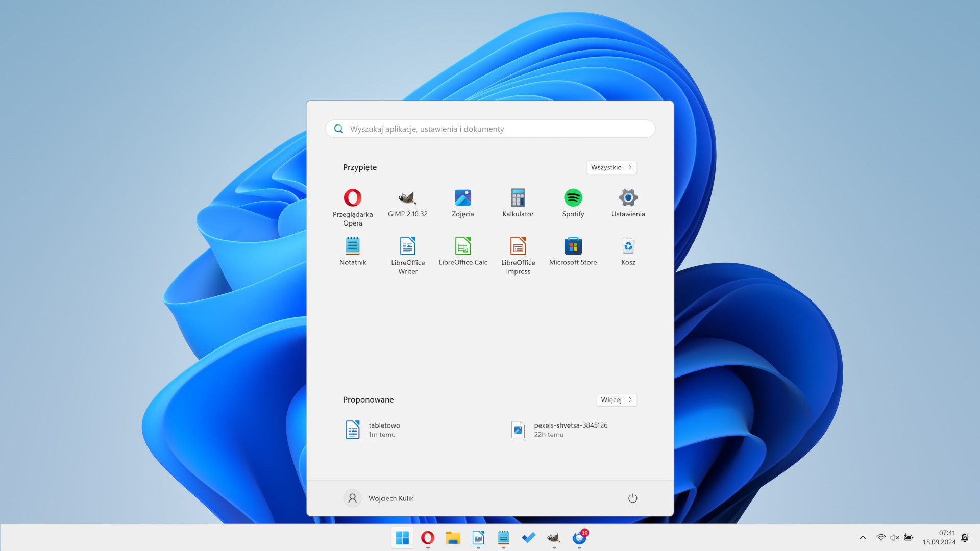Launch Spotify from Start menu
The width and height of the screenshot is (980, 551).
pos(573,203)
